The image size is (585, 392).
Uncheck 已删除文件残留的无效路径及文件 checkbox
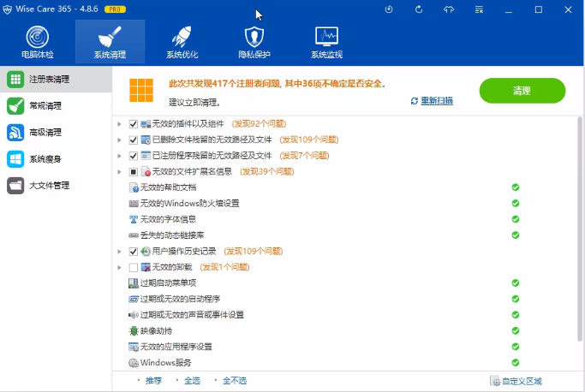point(134,140)
